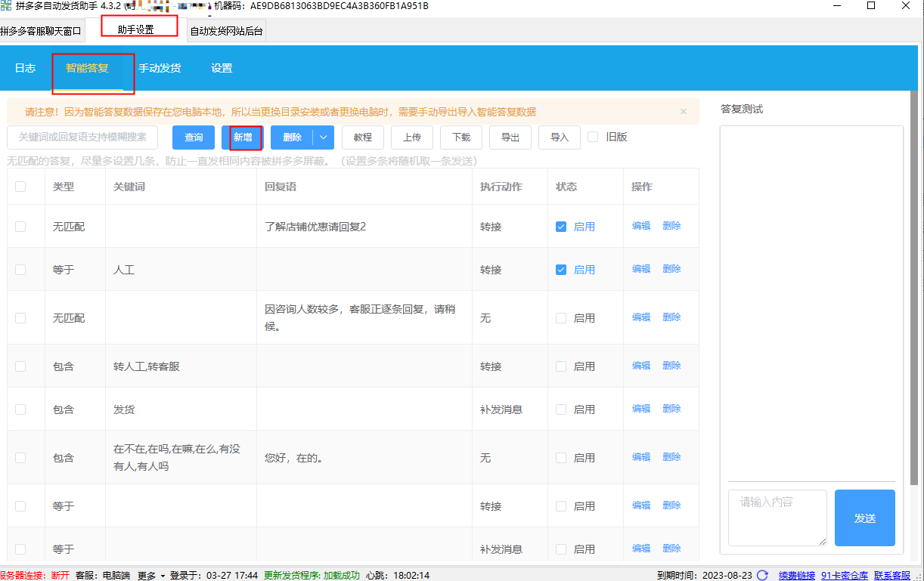Viewport: 924px width, 581px height.
Task: Select the 智能答复 section
Action: 87,68
